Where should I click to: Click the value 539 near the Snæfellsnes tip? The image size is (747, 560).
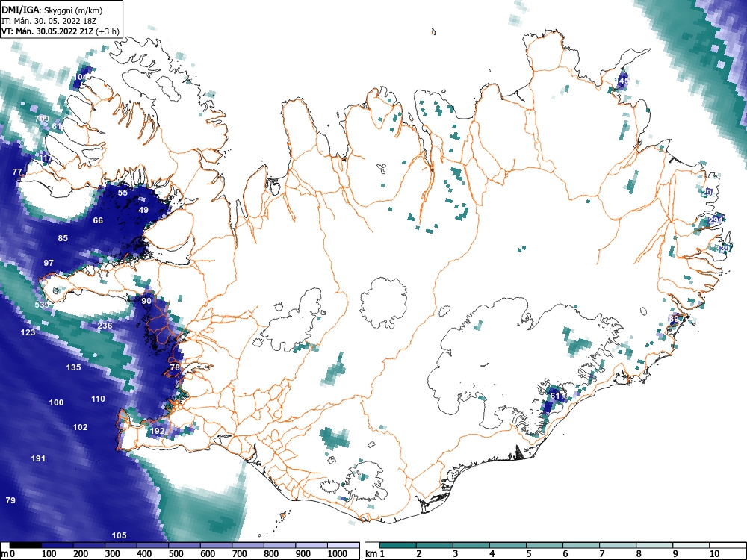[x=42, y=305]
